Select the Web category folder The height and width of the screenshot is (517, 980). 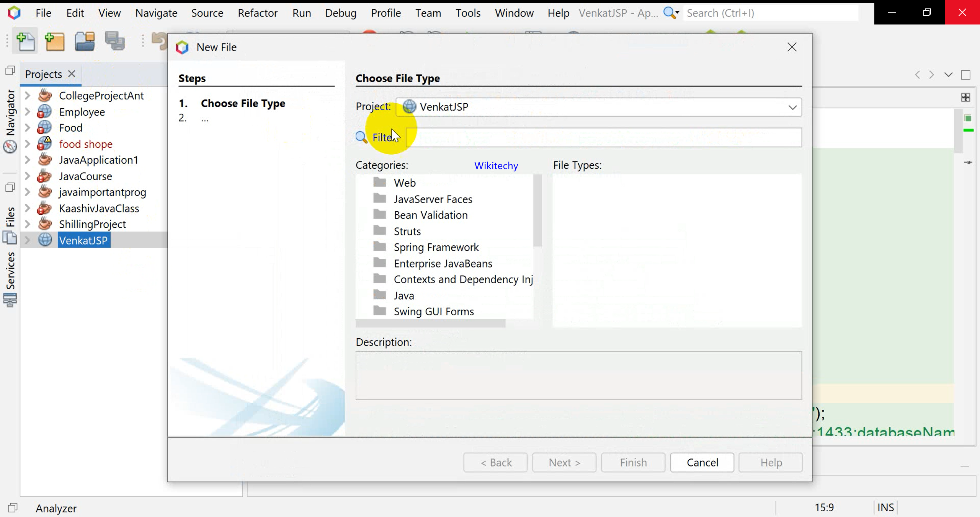[x=404, y=183]
